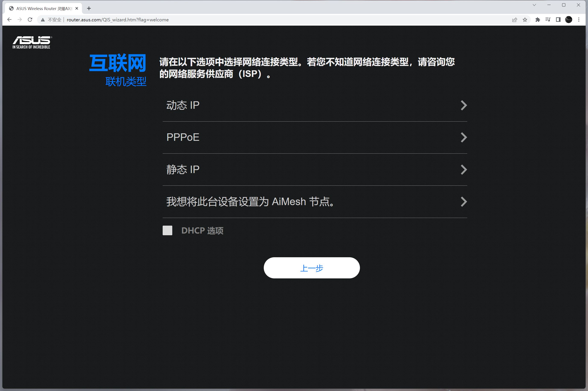588x391 pixels.
Task: Choose the PPPoE connection type
Action: tap(315, 137)
